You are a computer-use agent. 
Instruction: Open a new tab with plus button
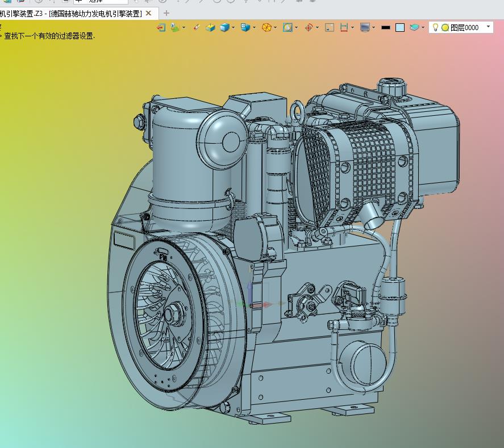pos(166,13)
